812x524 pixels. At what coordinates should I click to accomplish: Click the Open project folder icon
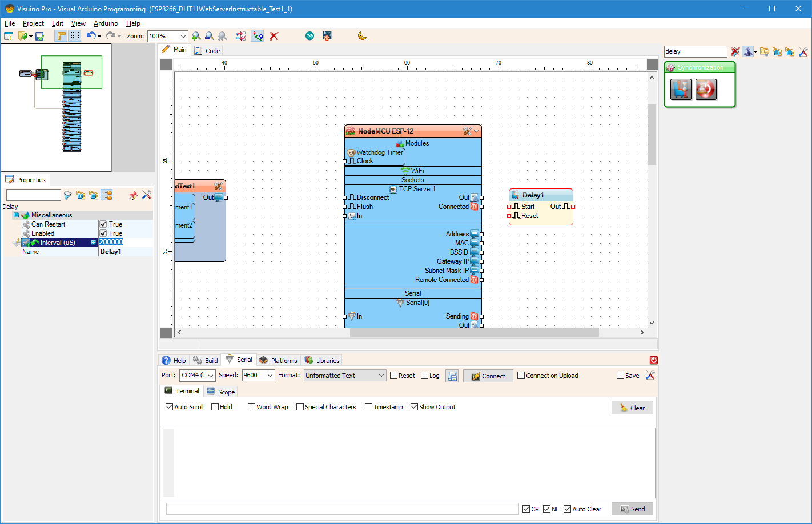click(22, 36)
